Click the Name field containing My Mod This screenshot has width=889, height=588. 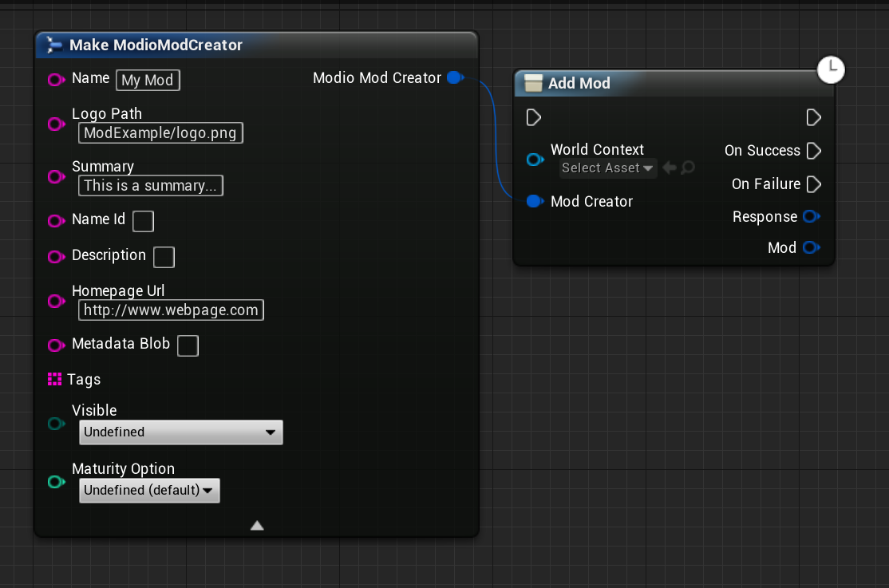(x=148, y=81)
